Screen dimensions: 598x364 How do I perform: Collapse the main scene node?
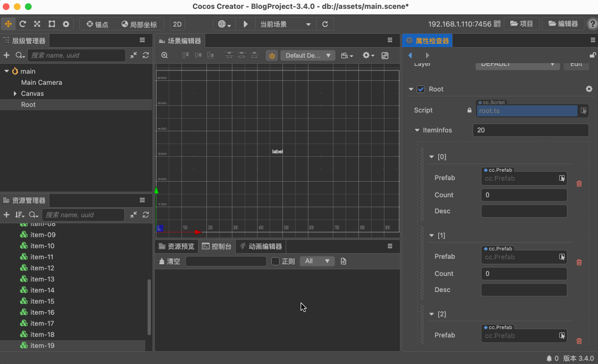pos(7,71)
